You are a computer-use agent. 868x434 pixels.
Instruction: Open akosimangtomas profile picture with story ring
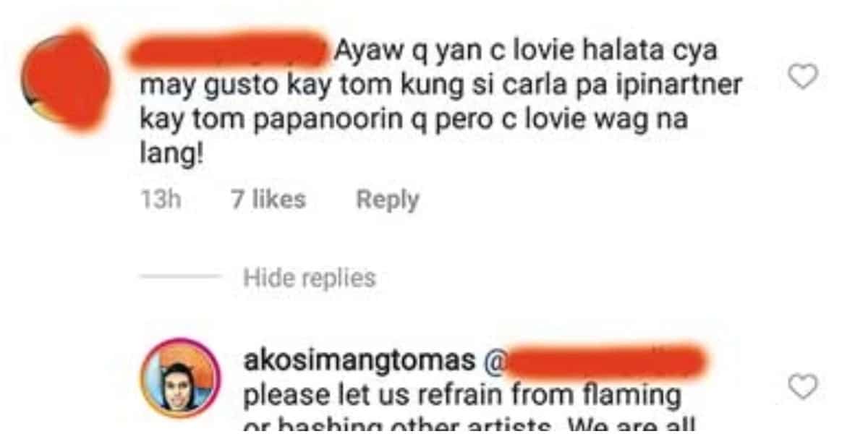pyautogui.click(x=181, y=378)
